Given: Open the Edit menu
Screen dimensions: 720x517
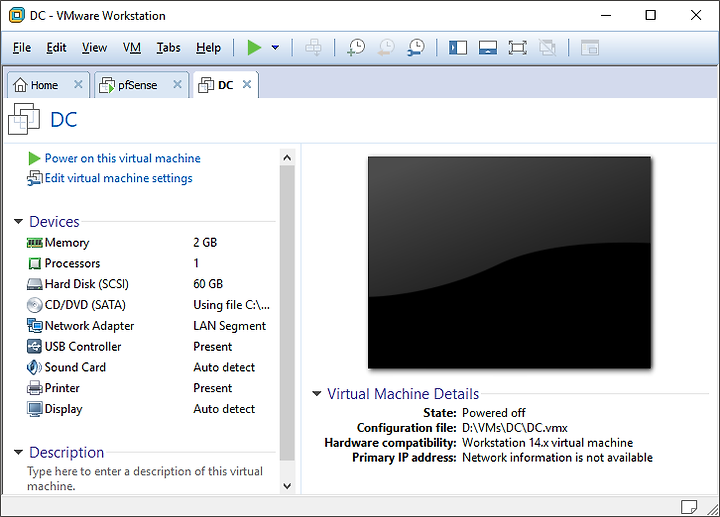Looking at the screenshot, I should pyautogui.click(x=56, y=47).
